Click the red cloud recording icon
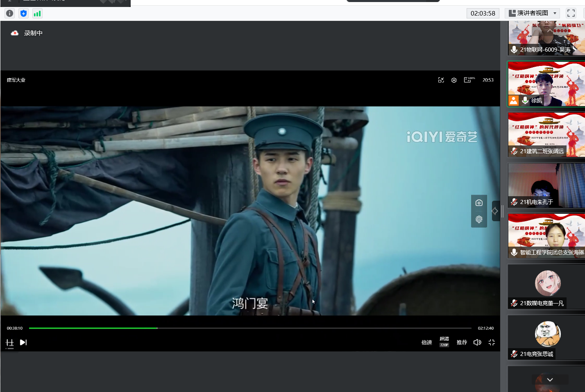This screenshot has width=585, height=392. 15,33
